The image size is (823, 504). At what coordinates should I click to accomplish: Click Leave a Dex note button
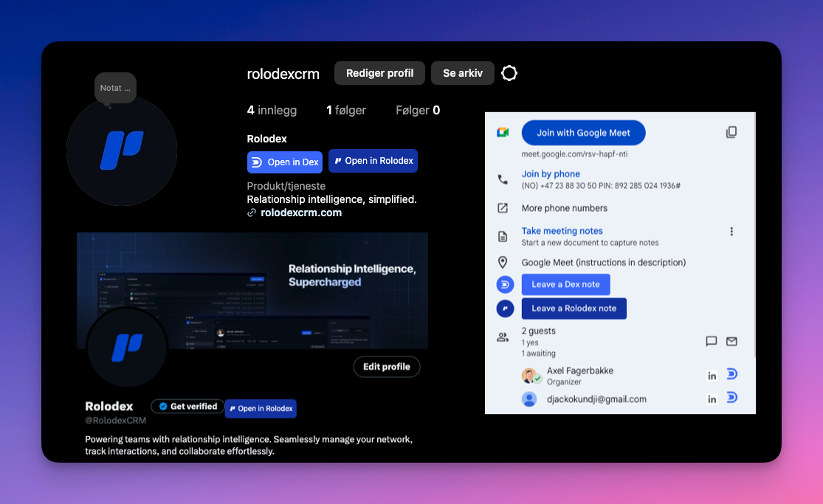pos(566,284)
